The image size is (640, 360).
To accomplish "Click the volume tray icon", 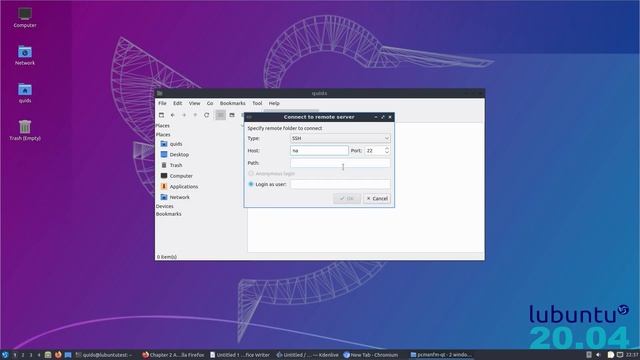I will pos(598,355).
